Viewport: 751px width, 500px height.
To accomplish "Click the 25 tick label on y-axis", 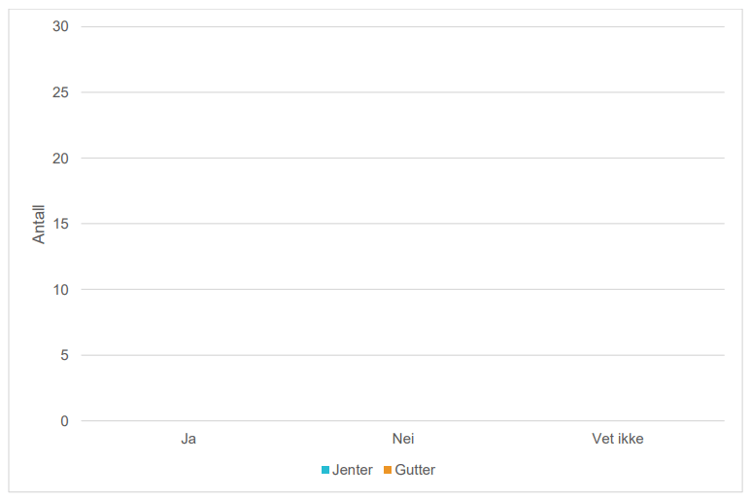I will coord(60,92).
